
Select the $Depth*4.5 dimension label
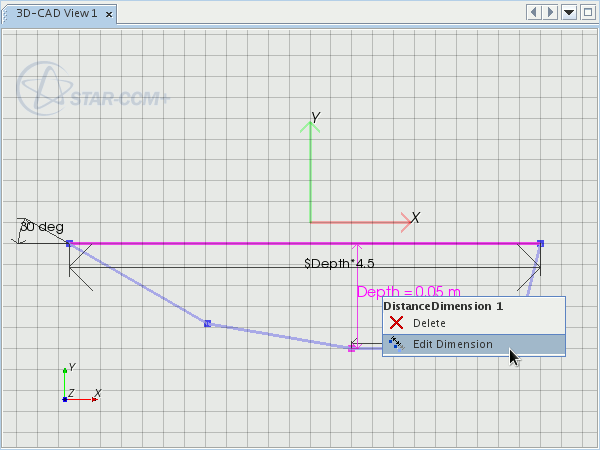(x=339, y=263)
